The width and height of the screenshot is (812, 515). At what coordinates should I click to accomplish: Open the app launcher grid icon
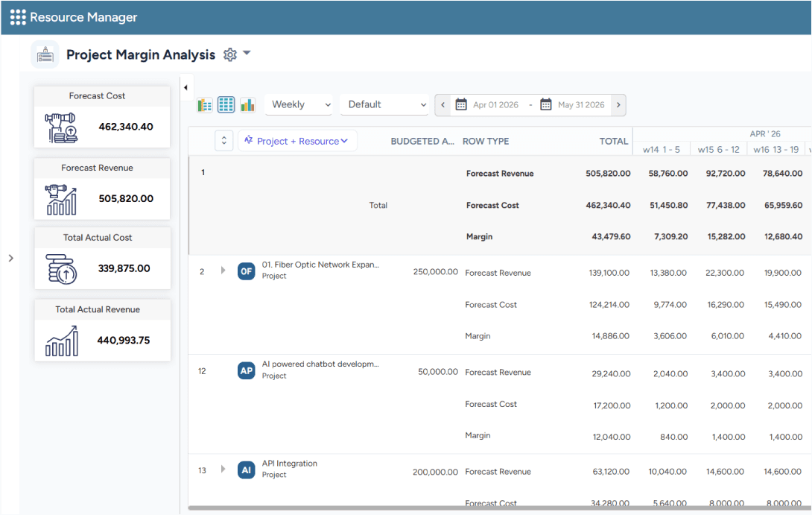point(18,17)
